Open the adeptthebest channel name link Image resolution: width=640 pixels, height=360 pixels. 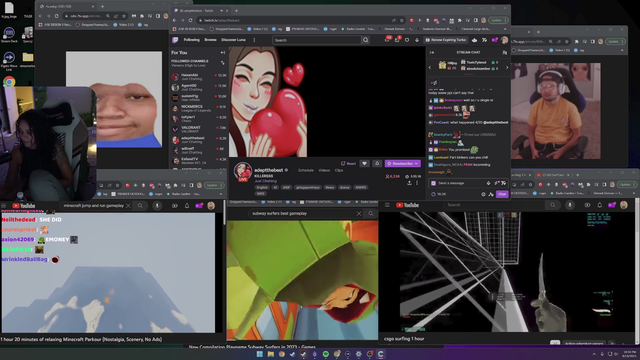[x=269, y=170]
